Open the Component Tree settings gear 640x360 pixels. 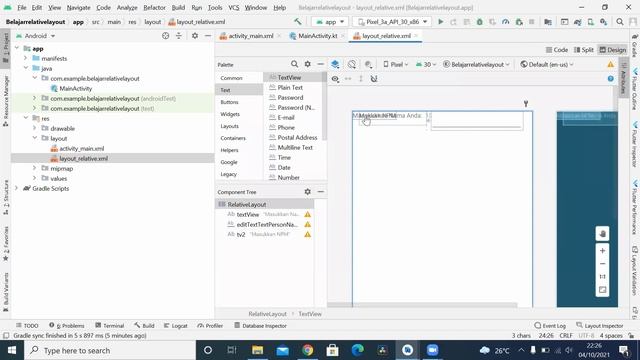307,191
